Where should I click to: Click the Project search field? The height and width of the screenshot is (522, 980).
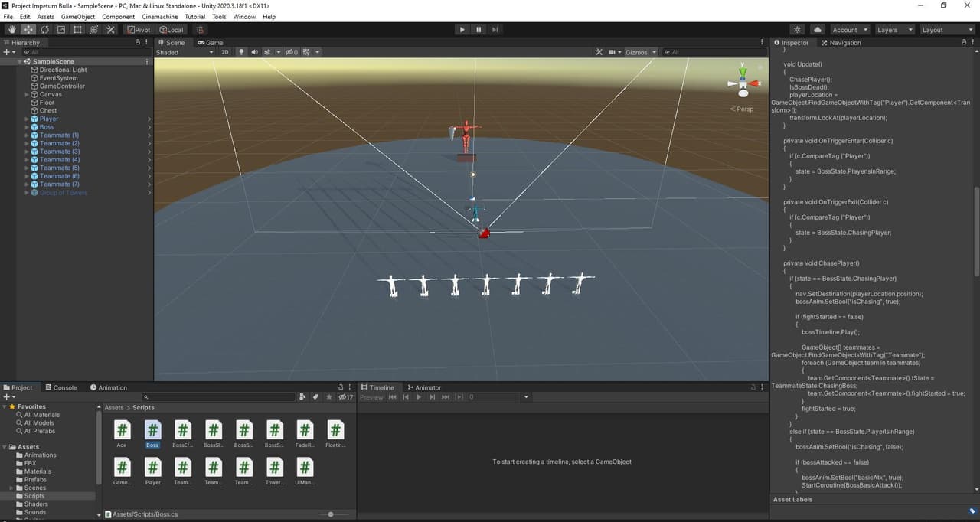tap(218, 397)
